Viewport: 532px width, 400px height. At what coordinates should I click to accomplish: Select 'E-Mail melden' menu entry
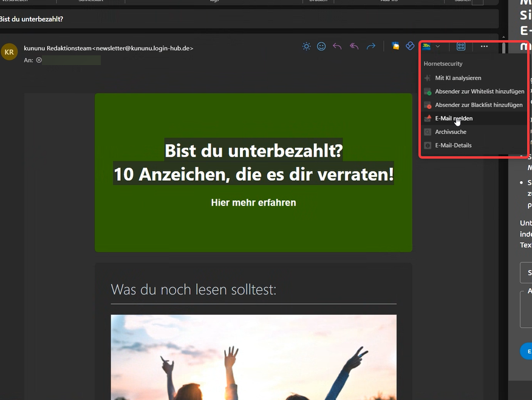pos(474,118)
